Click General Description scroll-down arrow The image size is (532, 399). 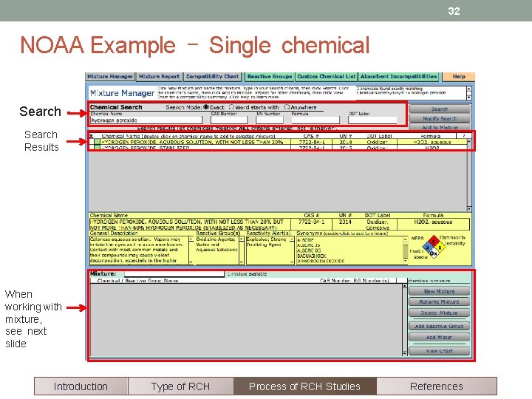[x=191, y=262]
